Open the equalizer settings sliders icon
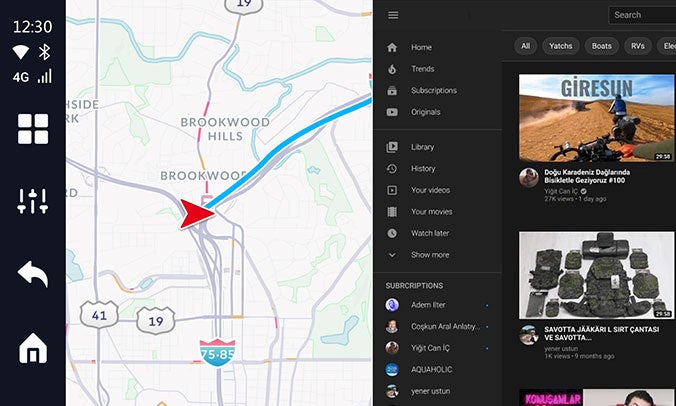This screenshot has width=676, height=406. [x=33, y=201]
